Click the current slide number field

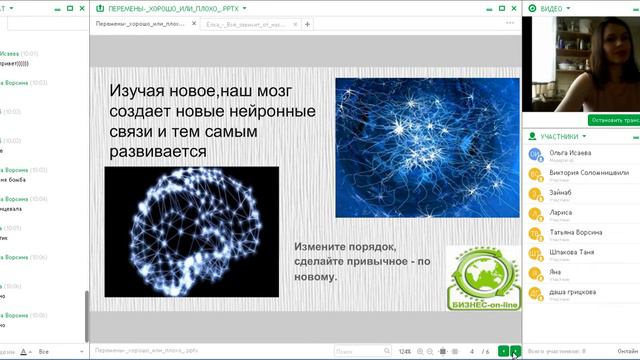[x=472, y=351]
